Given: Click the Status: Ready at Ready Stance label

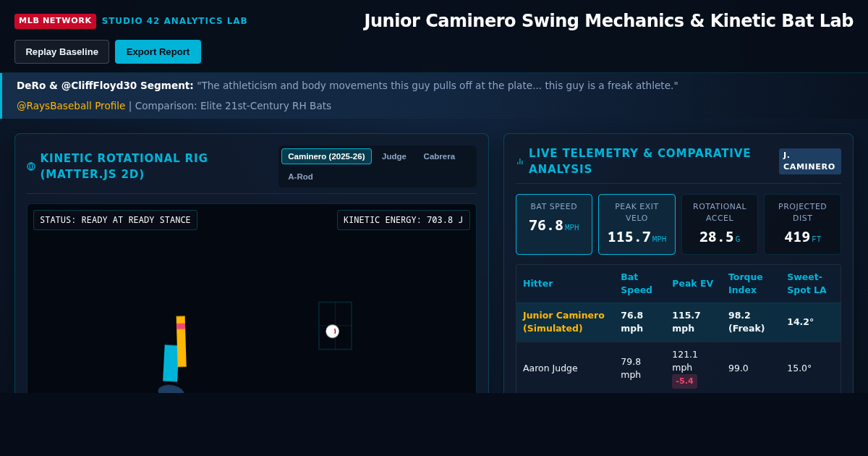Looking at the screenshot, I should click(x=115, y=220).
